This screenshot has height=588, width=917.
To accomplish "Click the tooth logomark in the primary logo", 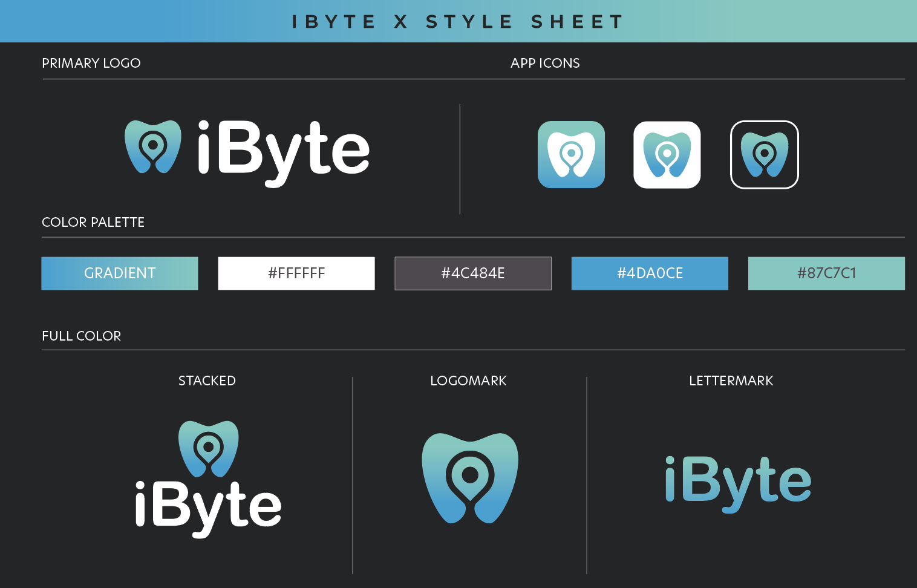I will (153, 147).
